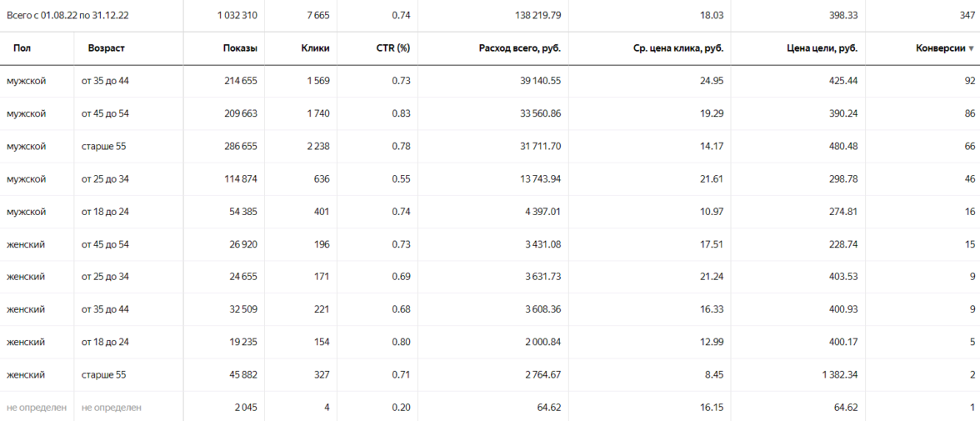Click не определен in the Возраст column
Screen dimensions: 980x421
(x=111, y=408)
